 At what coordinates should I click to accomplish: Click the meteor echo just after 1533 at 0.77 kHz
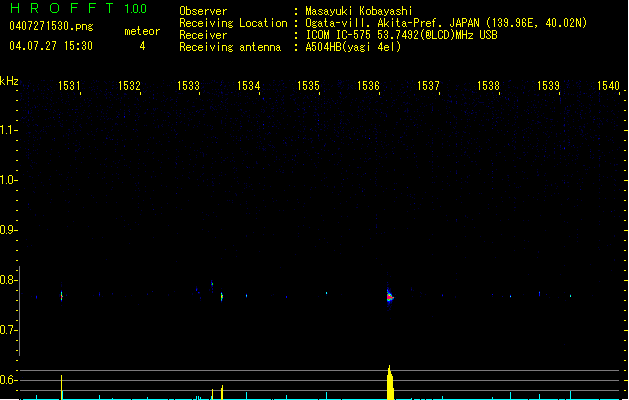222,297
